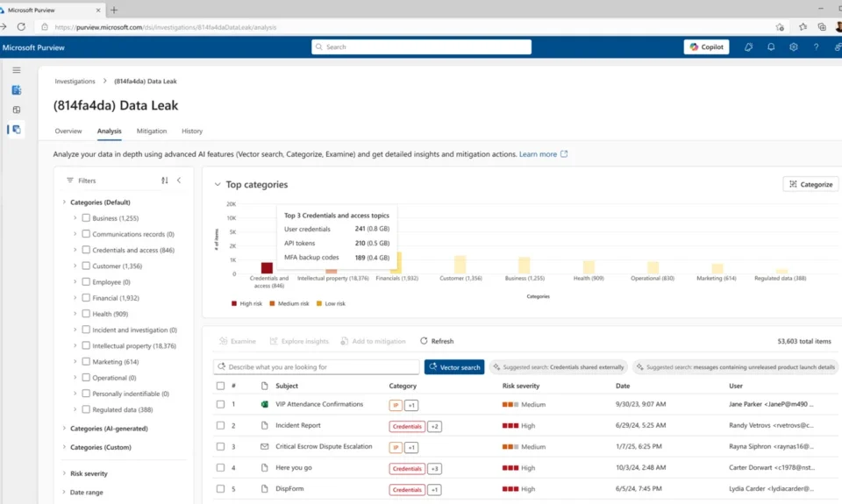Open browser favorites list icon
The height and width of the screenshot is (504, 842).
click(803, 27)
